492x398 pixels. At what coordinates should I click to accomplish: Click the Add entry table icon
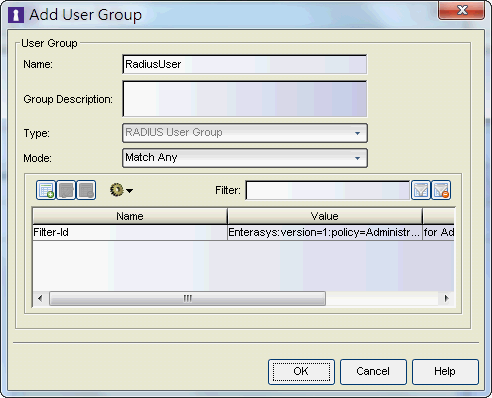click(x=46, y=190)
